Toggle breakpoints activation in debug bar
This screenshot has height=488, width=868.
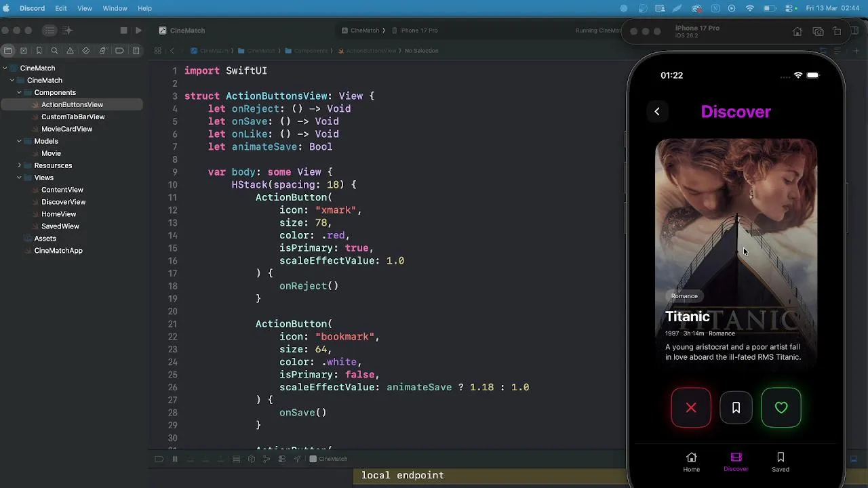[x=159, y=459]
